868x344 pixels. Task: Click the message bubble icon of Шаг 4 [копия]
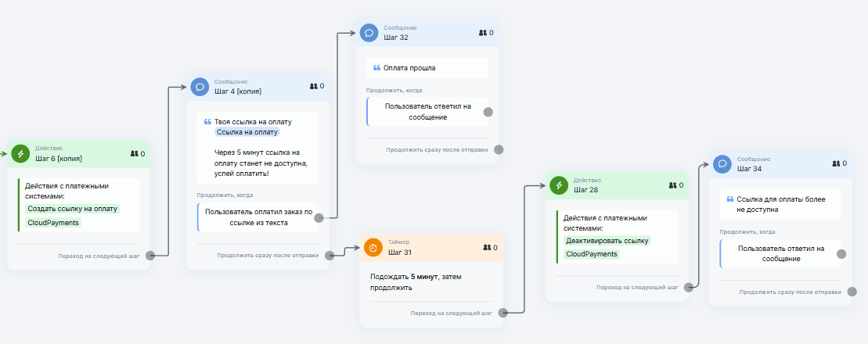200,86
